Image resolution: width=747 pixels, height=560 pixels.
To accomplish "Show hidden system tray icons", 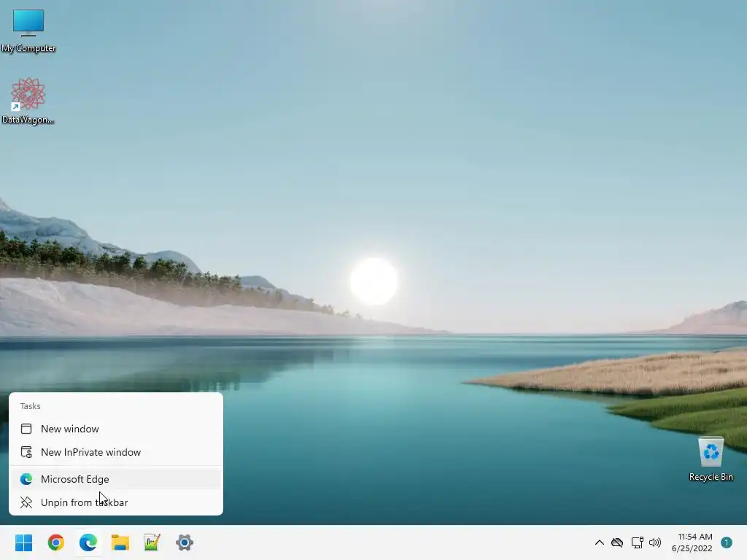I will [x=600, y=542].
